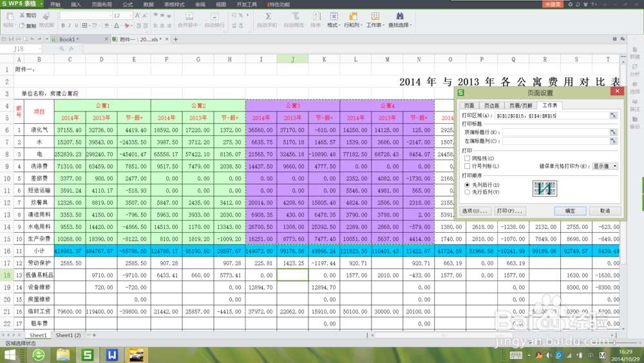Screen dimensions: 644x363
Task: Click the AutoSum (自动求和) sigma icon
Action: tap(268, 16)
